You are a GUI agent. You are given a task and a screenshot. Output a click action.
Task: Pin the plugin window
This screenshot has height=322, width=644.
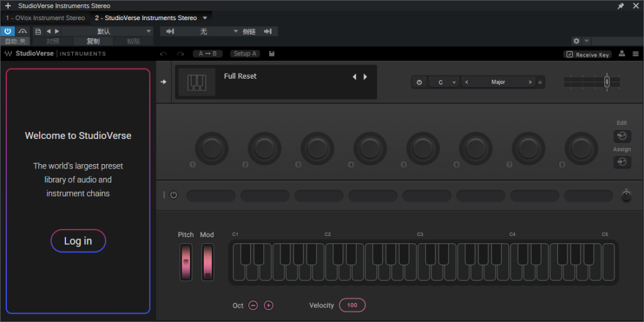tap(621, 6)
